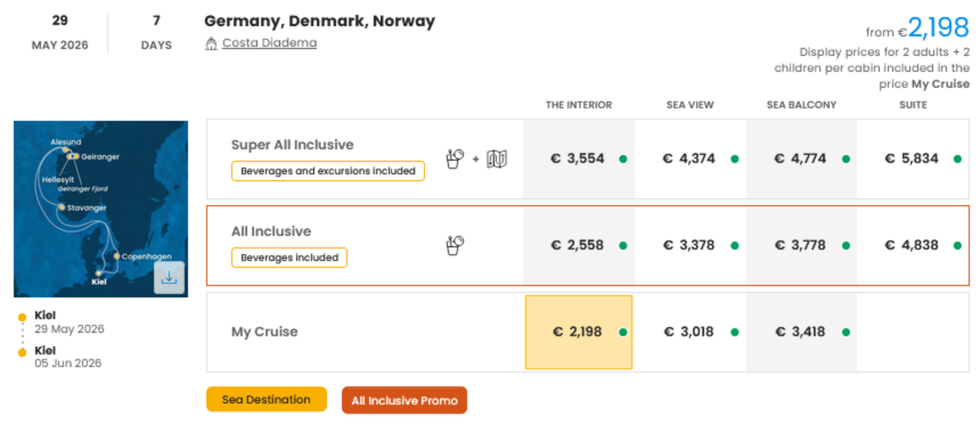Choose Super All Inclusive Interior at €3,554
This screenshot has width=980, height=432.
(578, 159)
